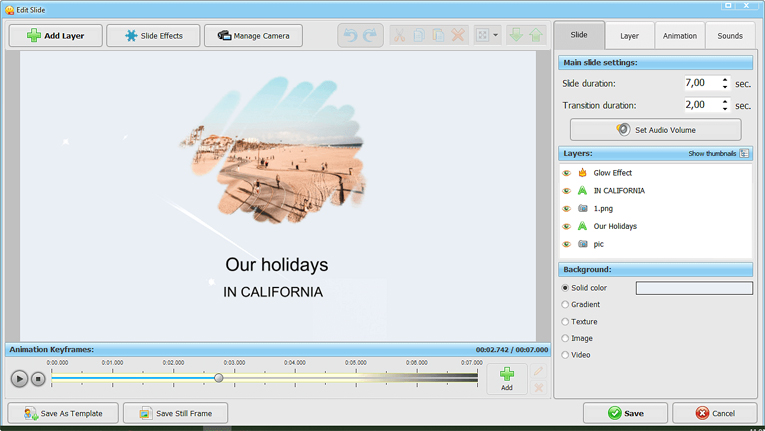Choose Video as background type
The width and height of the screenshot is (765, 431).
click(565, 355)
